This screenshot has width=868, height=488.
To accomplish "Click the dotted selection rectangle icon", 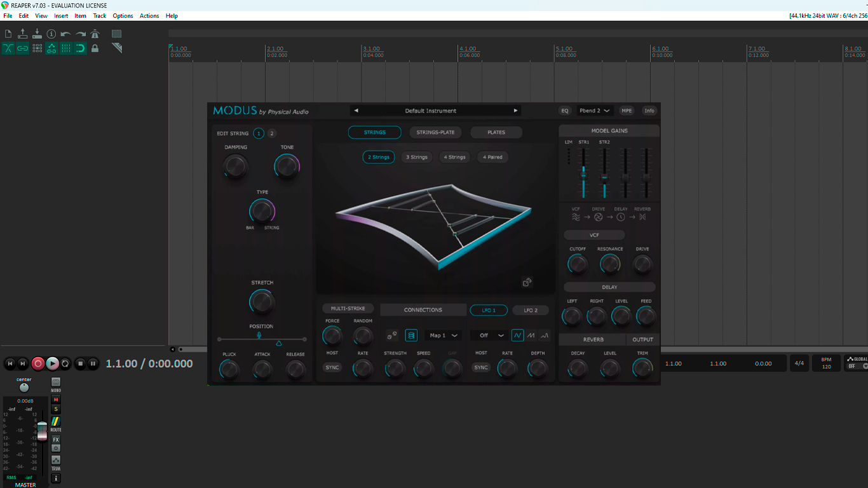I will (117, 34).
